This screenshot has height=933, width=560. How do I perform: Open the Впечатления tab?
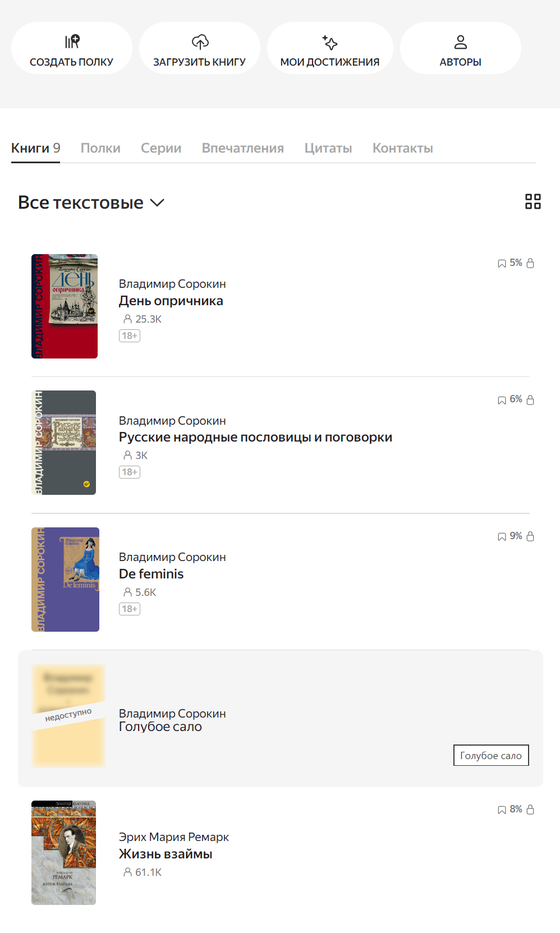coord(243,148)
